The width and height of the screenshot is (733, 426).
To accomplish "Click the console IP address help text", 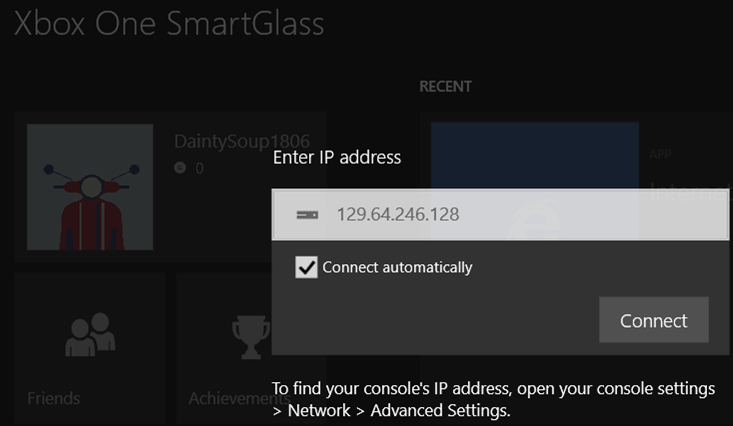I will pos(493,399).
